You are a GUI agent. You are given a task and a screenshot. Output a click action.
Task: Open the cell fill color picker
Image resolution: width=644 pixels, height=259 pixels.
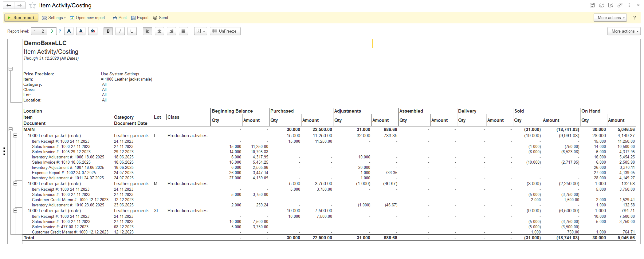coord(93,31)
